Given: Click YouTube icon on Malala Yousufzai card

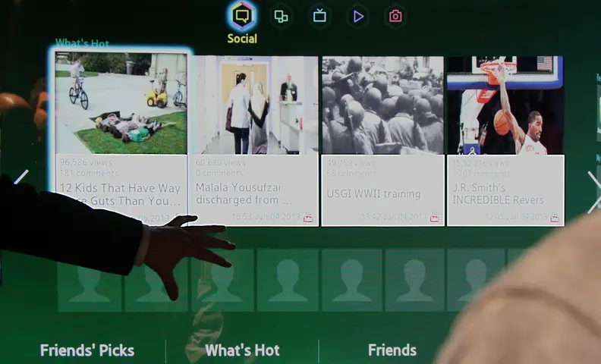Looking at the screenshot, I should 308,218.
